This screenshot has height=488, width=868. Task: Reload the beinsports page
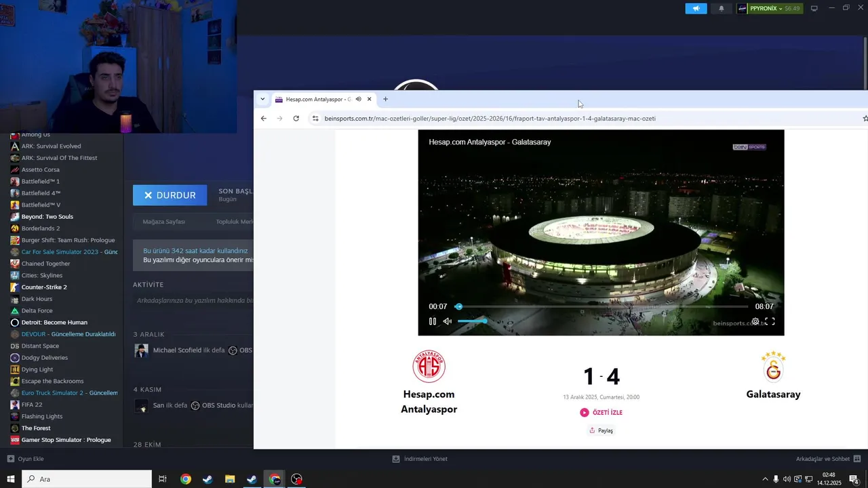point(296,118)
